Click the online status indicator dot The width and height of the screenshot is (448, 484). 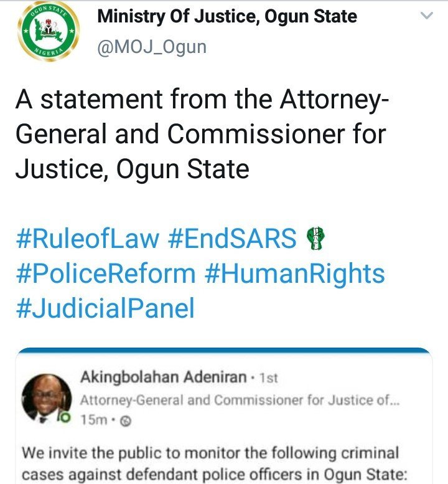65,417
